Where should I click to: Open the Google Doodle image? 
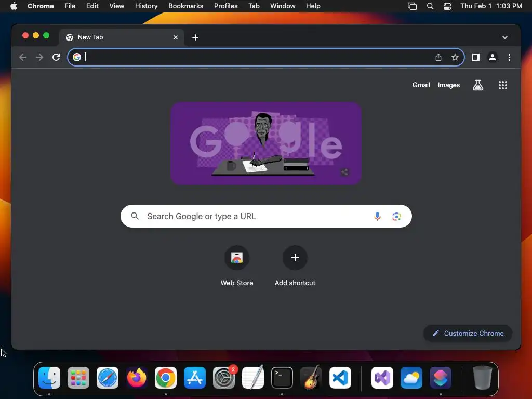pos(266,143)
